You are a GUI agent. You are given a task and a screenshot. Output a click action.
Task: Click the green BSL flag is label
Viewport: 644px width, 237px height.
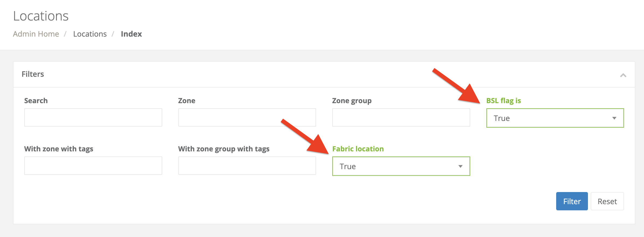point(503,101)
